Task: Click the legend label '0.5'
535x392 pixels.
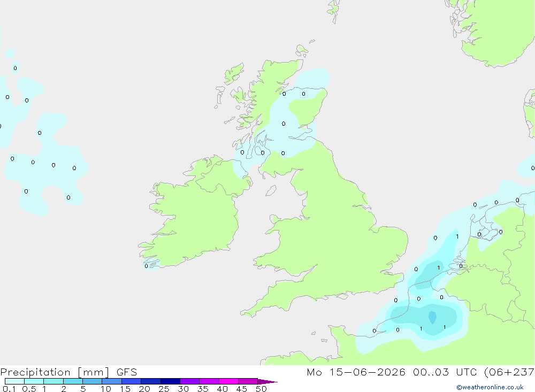Action: click(29, 389)
